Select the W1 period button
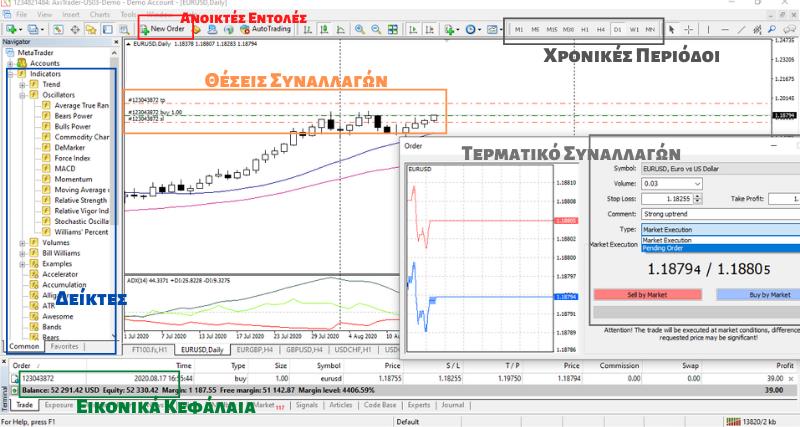This screenshot has width=800, height=427. tap(633, 30)
